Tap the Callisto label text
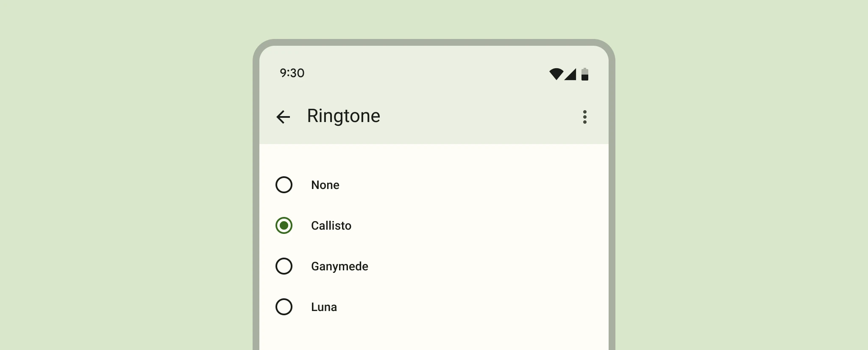Screen dimensions: 868x350 [x=331, y=226]
